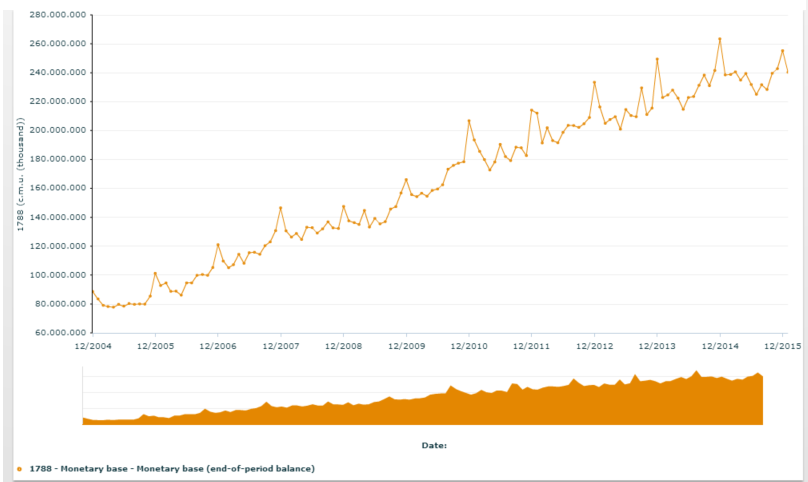Screen dimensions: 808x482
Task: Select the peak data point at 12/2005
Action: pyautogui.click(x=155, y=273)
